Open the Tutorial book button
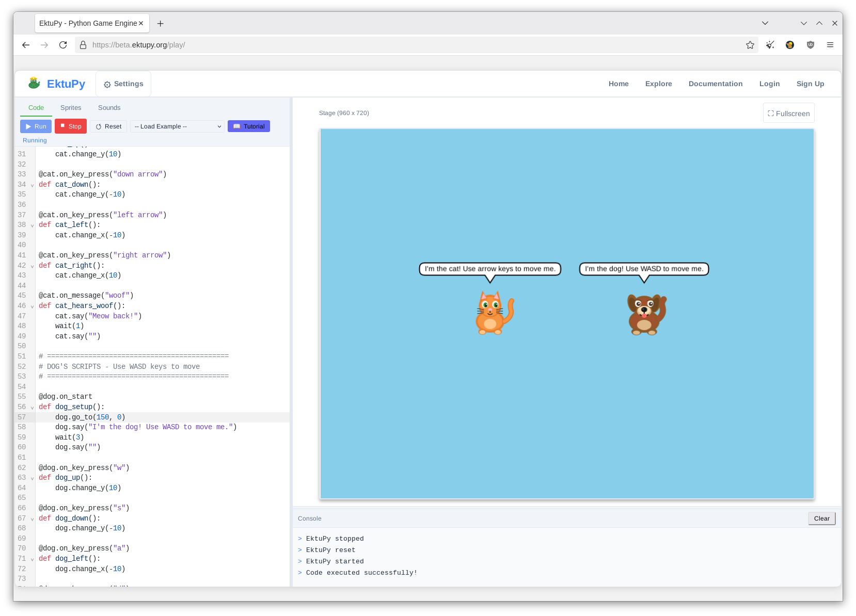 point(249,126)
